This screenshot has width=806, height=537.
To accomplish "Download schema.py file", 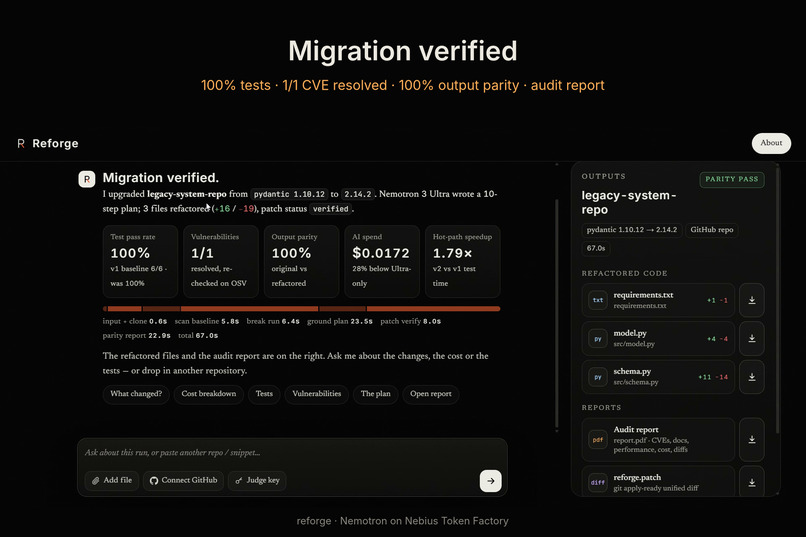I will click(752, 377).
